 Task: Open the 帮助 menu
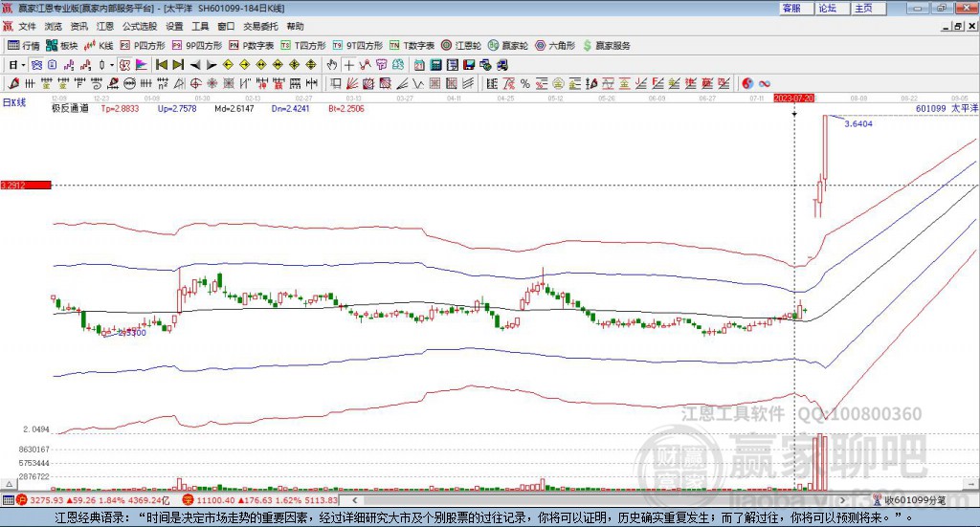point(295,26)
